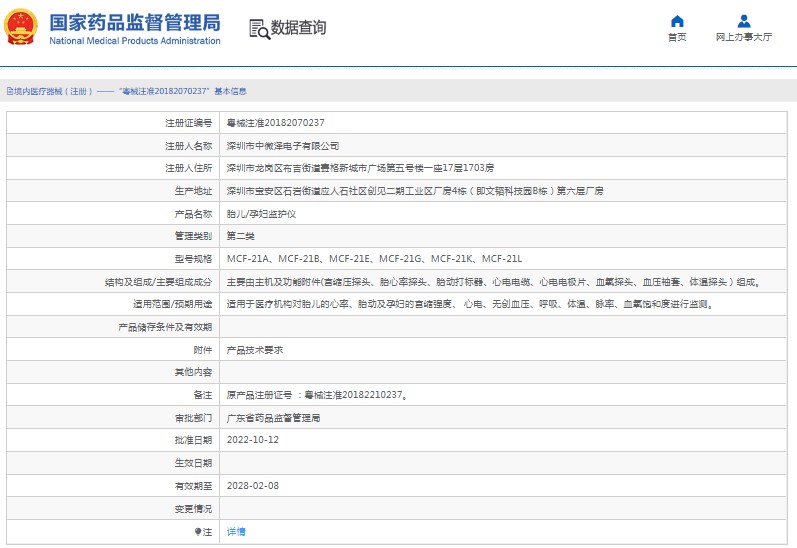Select attachment value 产品技术要求
The height and width of the screenshot is (548, 797).
(255, 350)
